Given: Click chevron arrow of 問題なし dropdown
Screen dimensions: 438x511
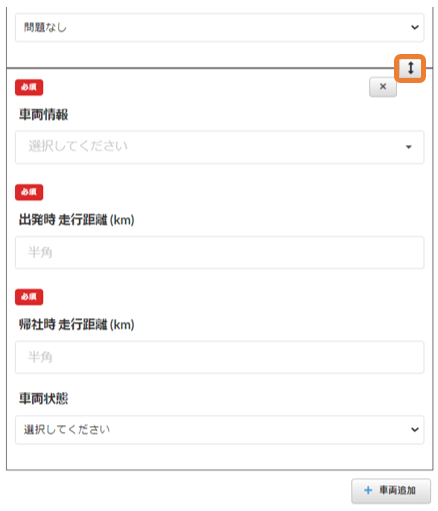Looking at the screenshot, I should 415,27.
